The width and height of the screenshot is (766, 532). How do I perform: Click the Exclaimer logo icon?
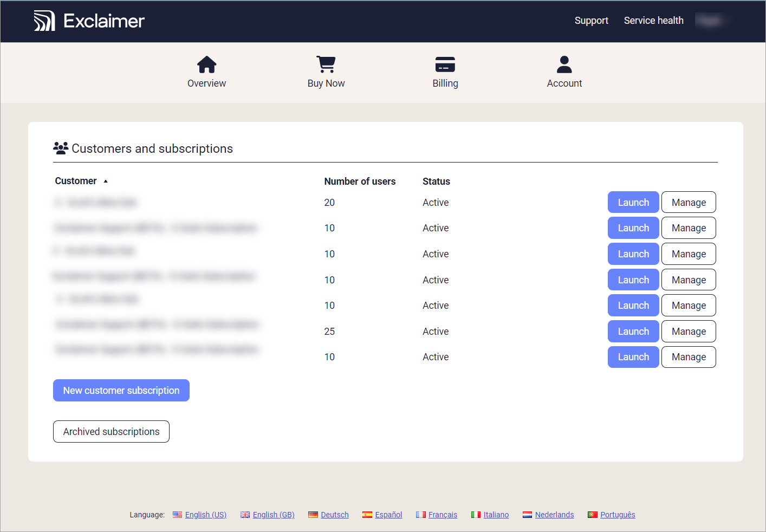44,21
